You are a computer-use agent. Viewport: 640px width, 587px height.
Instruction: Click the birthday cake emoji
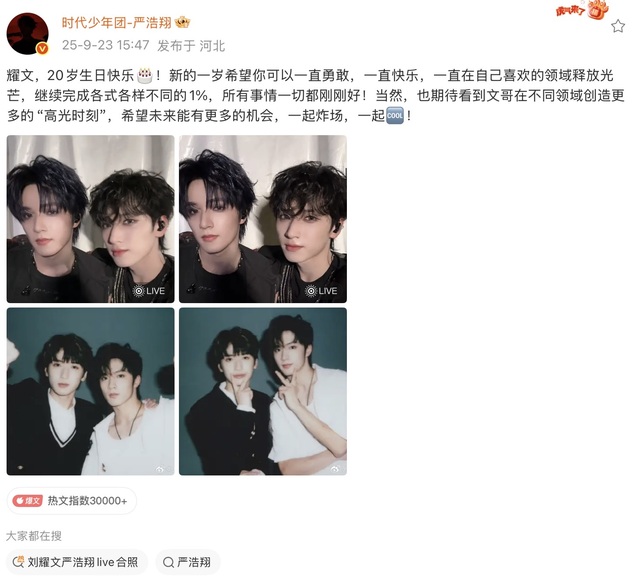click(144, 76)
